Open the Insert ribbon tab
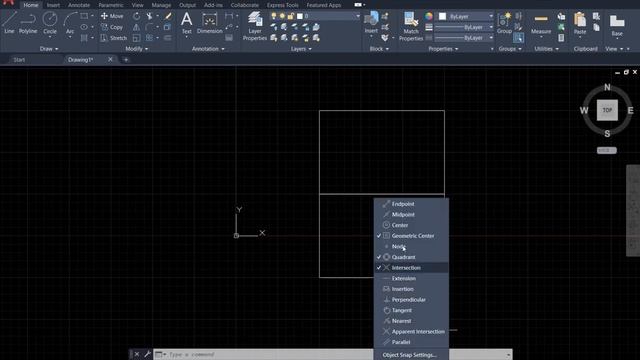 click(x=53, y=5)
